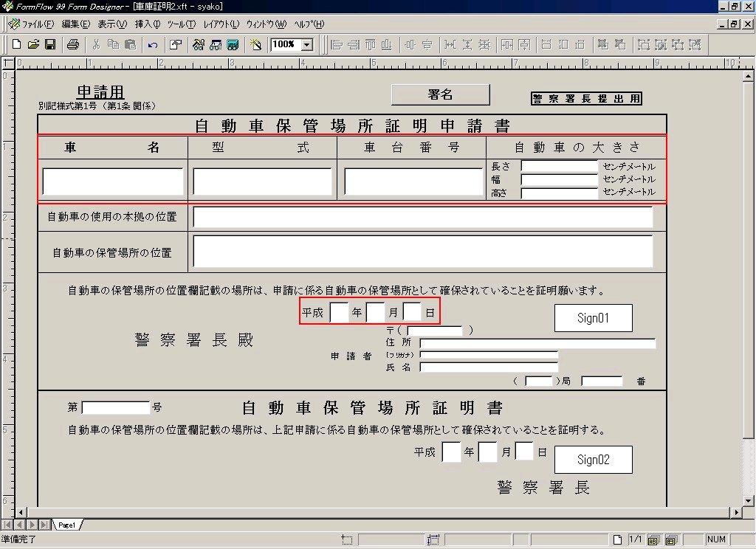756x549 pixels.
Task: Open object properties from the toolbar icon
Action: [x=176, y=45]
